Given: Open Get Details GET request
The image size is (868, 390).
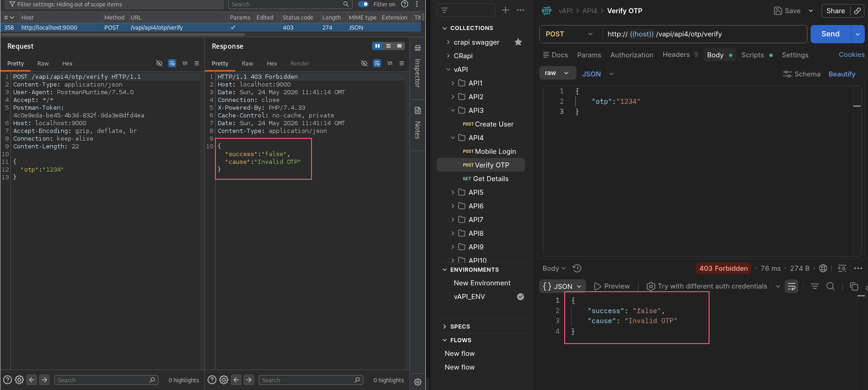Looking at the screenshot, I should point(485,179).
